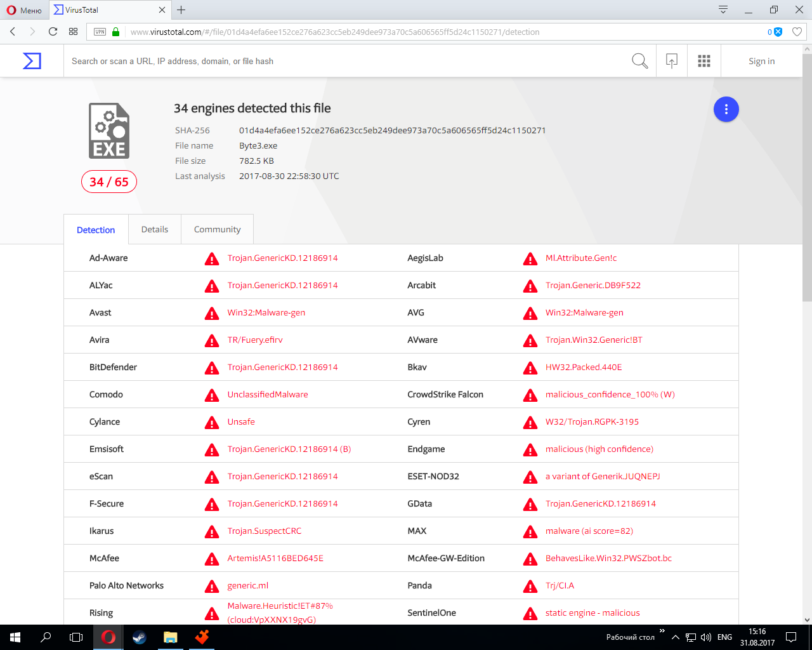Bookmark page with the heart icon

[x=797, y=32]
